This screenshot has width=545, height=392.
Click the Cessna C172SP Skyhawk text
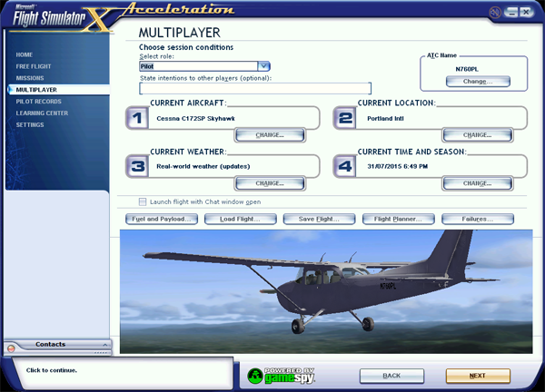click(195, 118)
